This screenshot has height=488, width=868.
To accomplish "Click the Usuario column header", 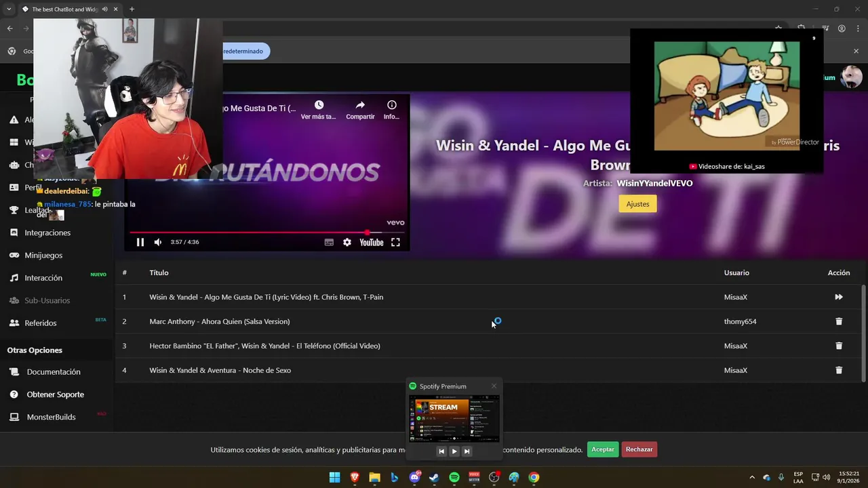I will click(x=736, y=272).
